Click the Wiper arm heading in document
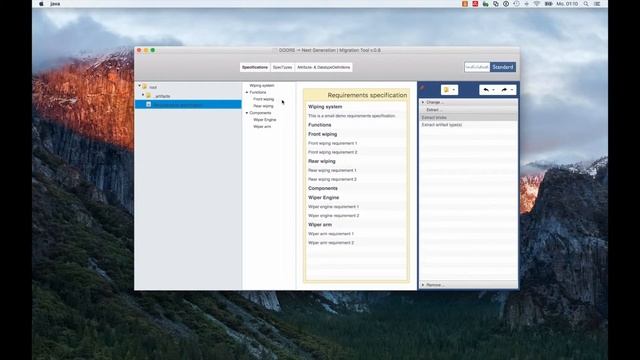The width and height of the screenshot is (640, 360). [320, 225]
